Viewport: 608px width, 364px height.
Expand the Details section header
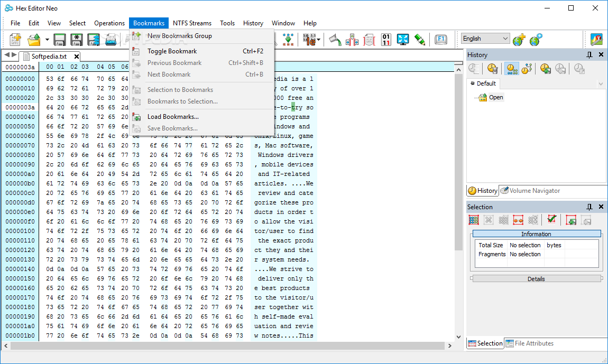[x=537, y=279]
